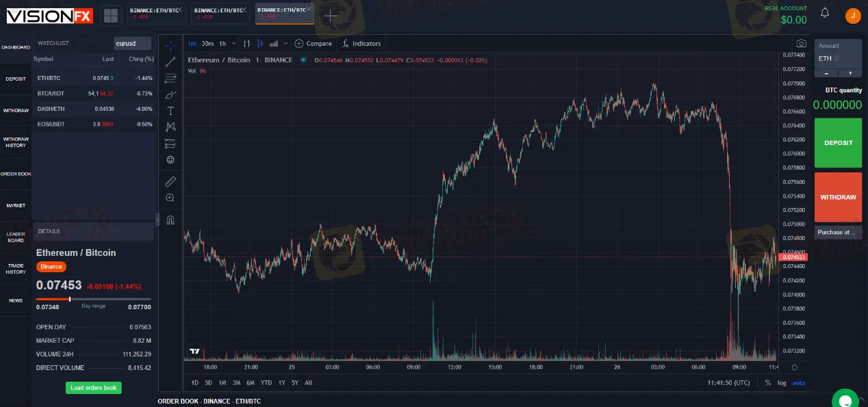
Task: Select the Measure ruler tool
Action: [x=170, y=181]
